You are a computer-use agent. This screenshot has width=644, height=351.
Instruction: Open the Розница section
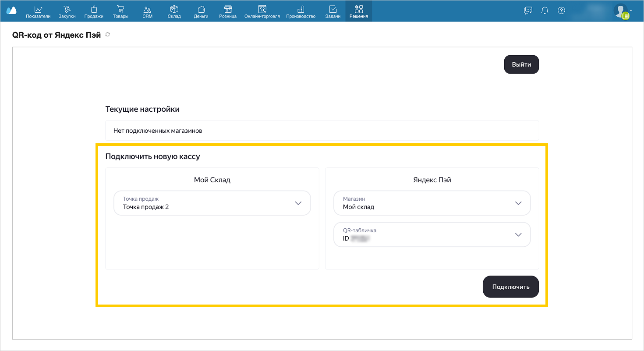click(x=228, y=12)
